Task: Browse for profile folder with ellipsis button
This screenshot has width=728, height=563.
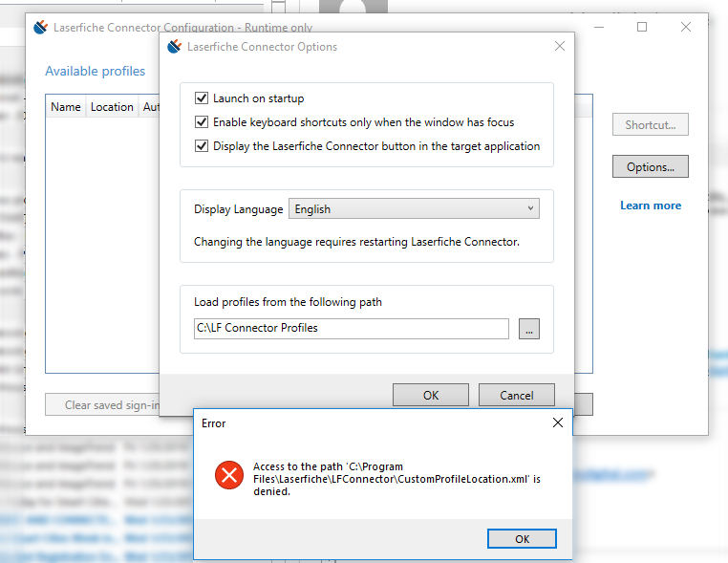Action: (529, 329)
